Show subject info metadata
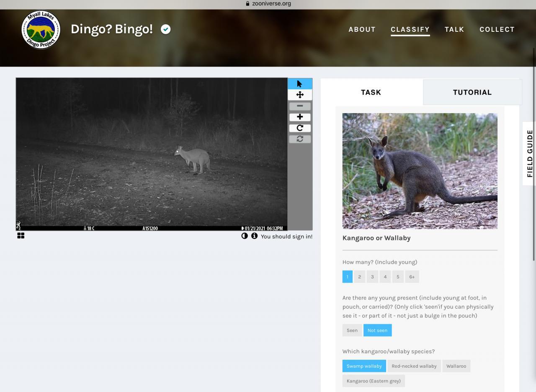The image size is (536, 392). [254, 236]
